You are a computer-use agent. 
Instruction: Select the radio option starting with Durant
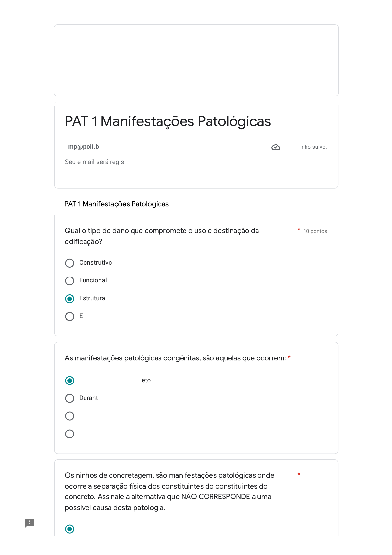pos(70,398)
